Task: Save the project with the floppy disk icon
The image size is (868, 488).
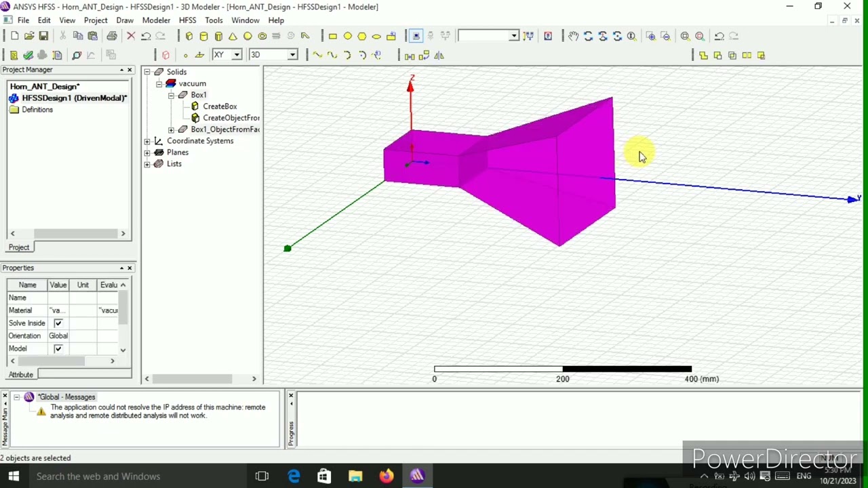Action: pos(43,36)
